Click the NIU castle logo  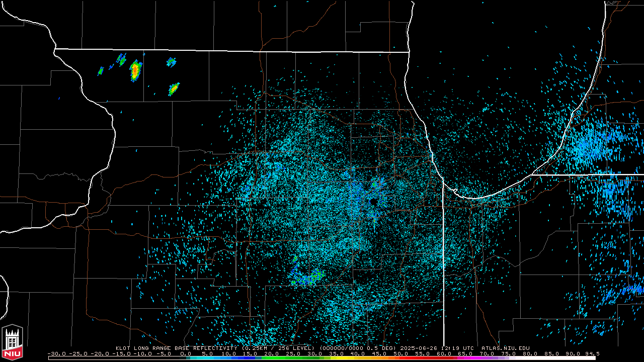12,343
